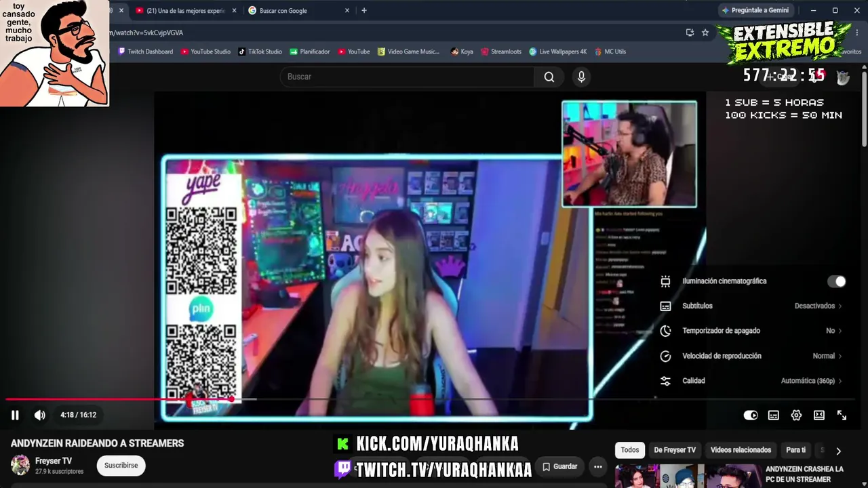Select the Todos filter chip

(x=630, y=450)
